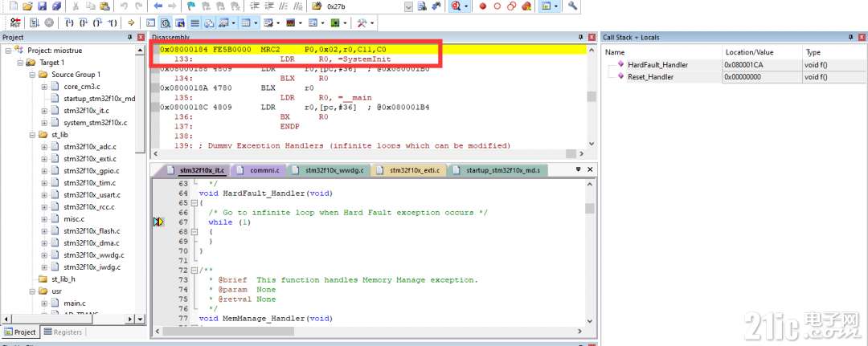Show next statement yellow arrow

pos(131,23)
